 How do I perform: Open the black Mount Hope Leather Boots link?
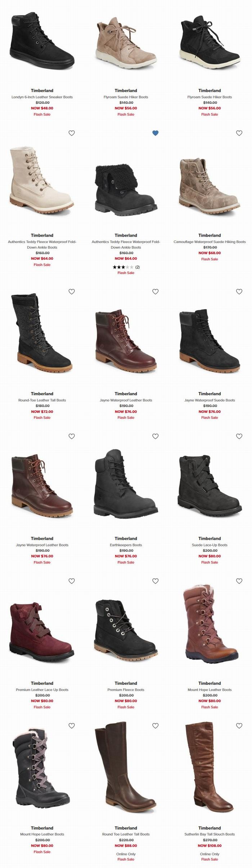(42, 834)
